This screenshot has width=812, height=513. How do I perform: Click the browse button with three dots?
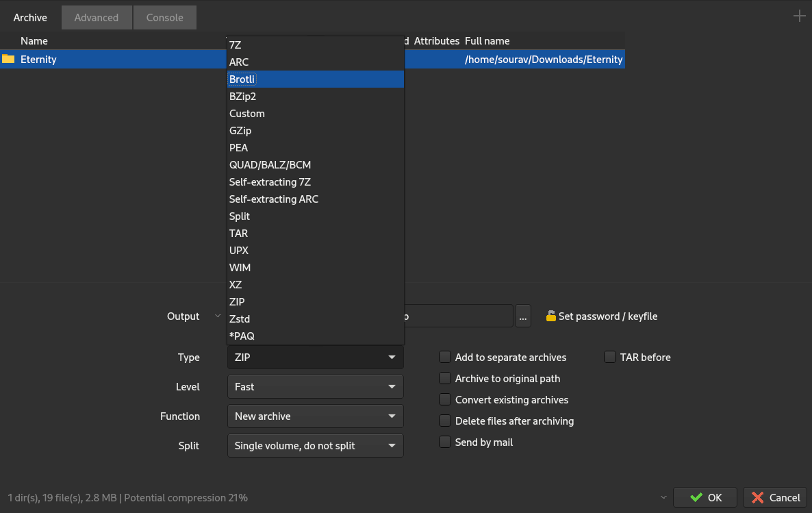[x=523, y=316]
